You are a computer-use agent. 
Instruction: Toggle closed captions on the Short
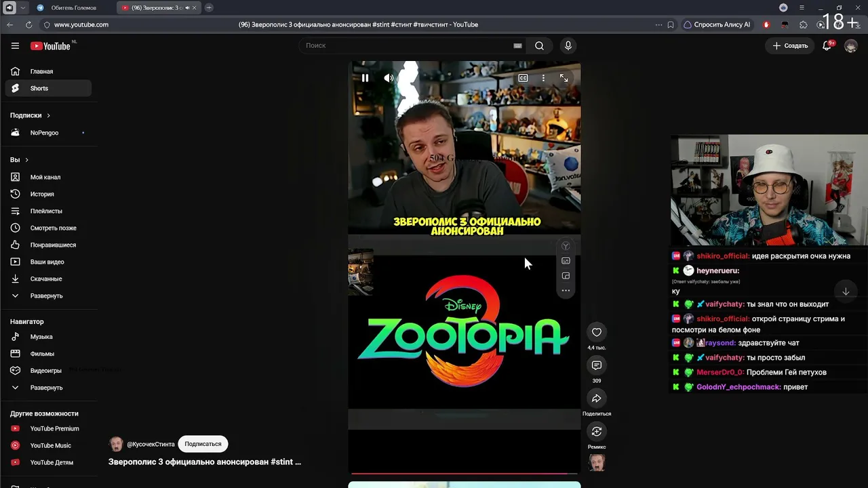click(x=523, y=78)
